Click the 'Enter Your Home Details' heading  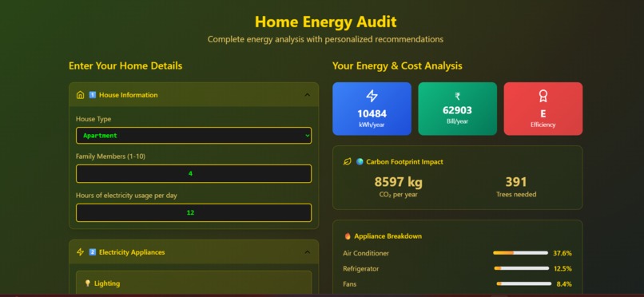click(125, 65)
